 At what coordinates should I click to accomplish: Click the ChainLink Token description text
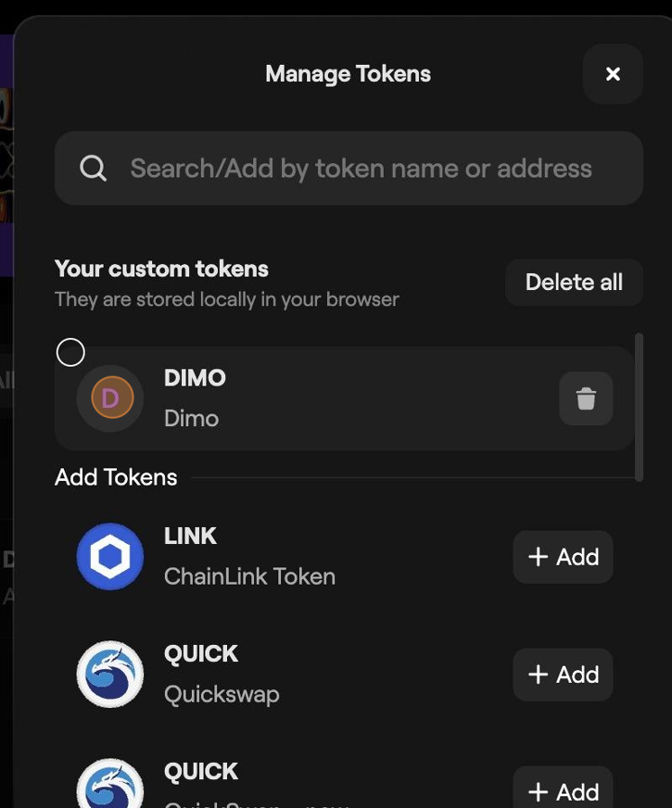tap(250, 576)
